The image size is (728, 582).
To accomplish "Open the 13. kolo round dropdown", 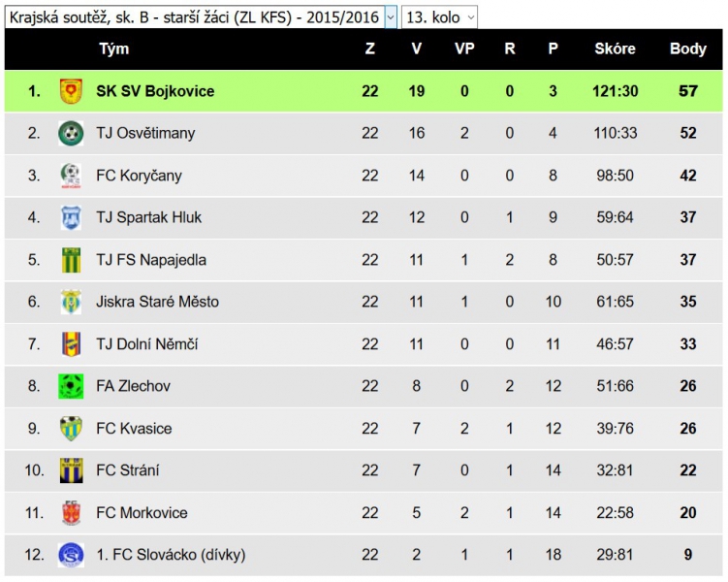I will 439,17.
